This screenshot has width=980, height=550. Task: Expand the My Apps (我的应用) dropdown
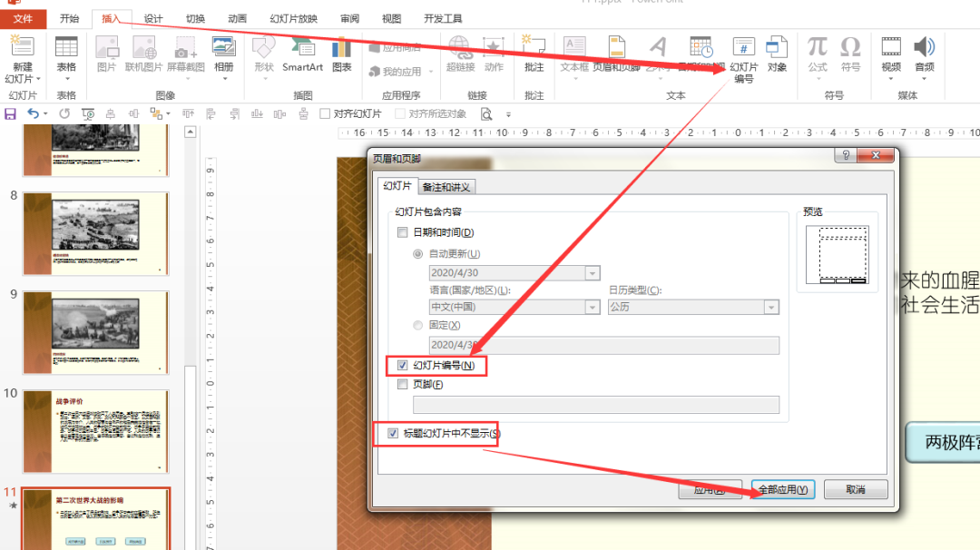click(x=431, y=72)
